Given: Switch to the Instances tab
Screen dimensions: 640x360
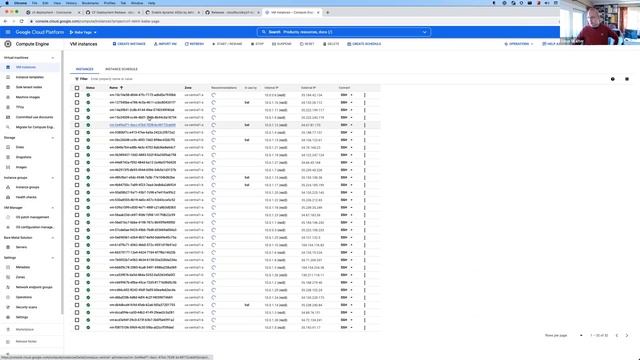Looking at the screenshot, I should [84, 69].
